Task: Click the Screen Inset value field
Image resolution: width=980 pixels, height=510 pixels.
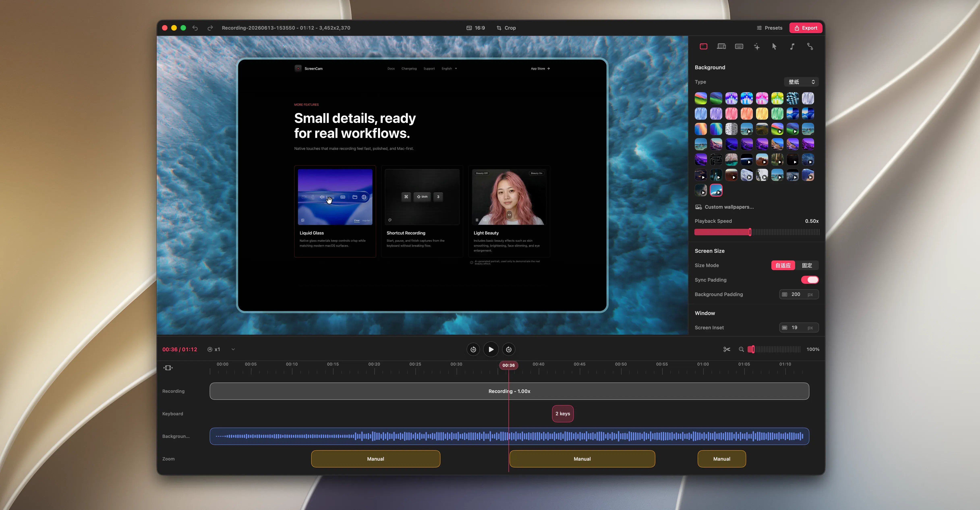Action: [x=799, y=327]
